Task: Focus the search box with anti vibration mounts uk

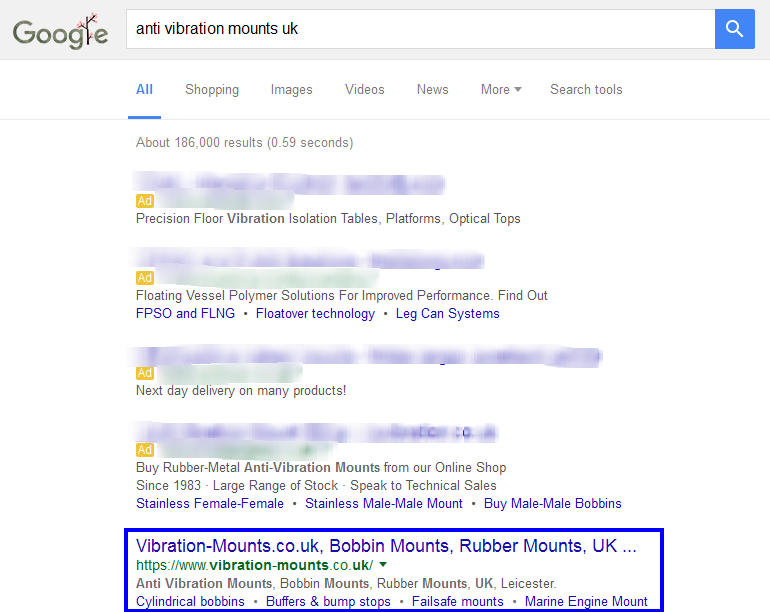Action: 420,28
